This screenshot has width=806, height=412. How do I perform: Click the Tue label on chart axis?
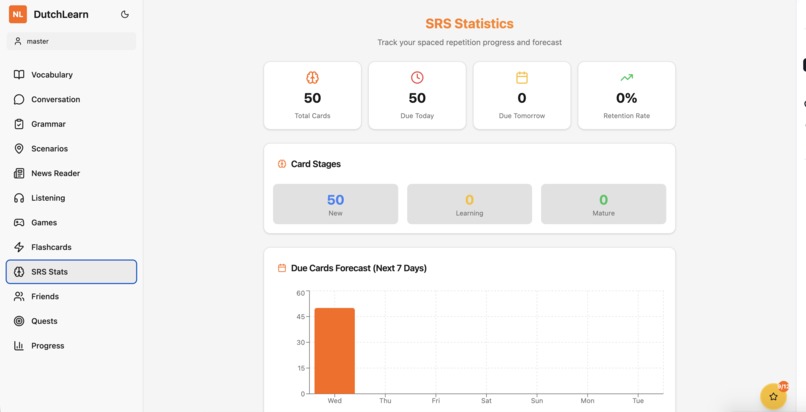pos(638,401)
